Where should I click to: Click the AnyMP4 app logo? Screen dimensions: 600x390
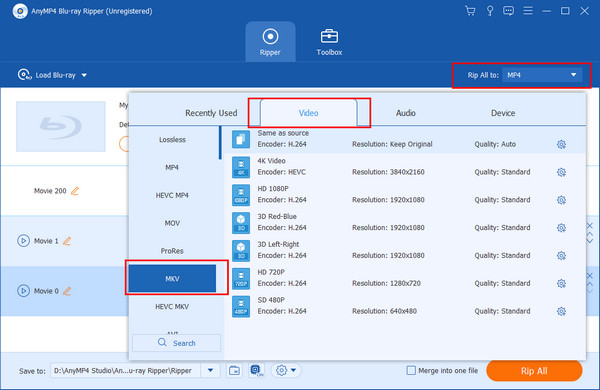click(x=20, y=11)
